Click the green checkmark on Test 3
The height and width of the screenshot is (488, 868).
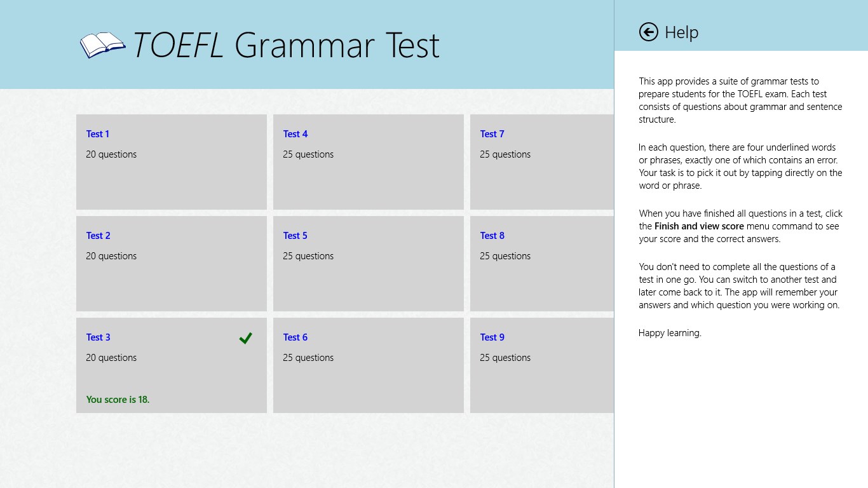245,338
